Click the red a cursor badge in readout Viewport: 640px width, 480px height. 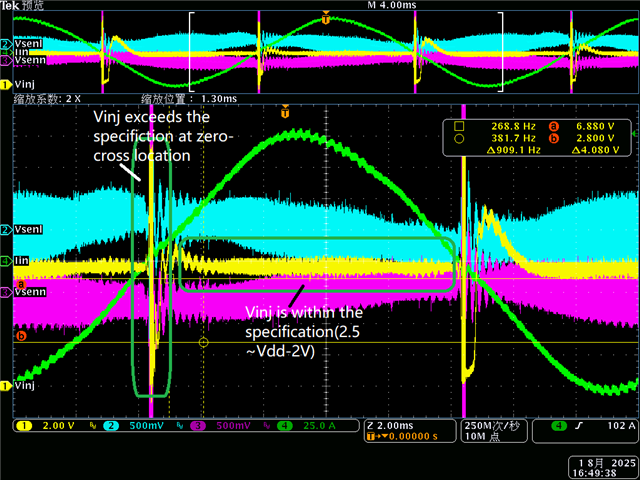coord(553,126)
